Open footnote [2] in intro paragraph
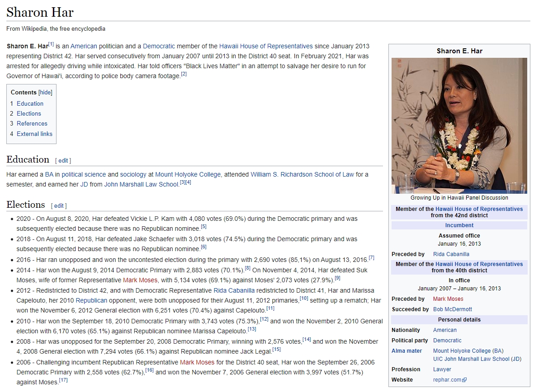Viewport: 534px width, 392px height. [x=184, y=74]
